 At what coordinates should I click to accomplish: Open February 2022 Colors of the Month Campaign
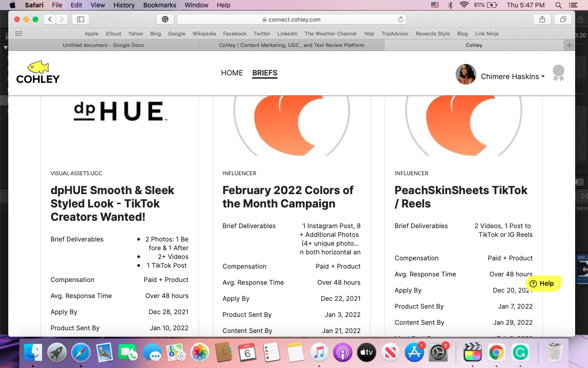tap(288, 197)
